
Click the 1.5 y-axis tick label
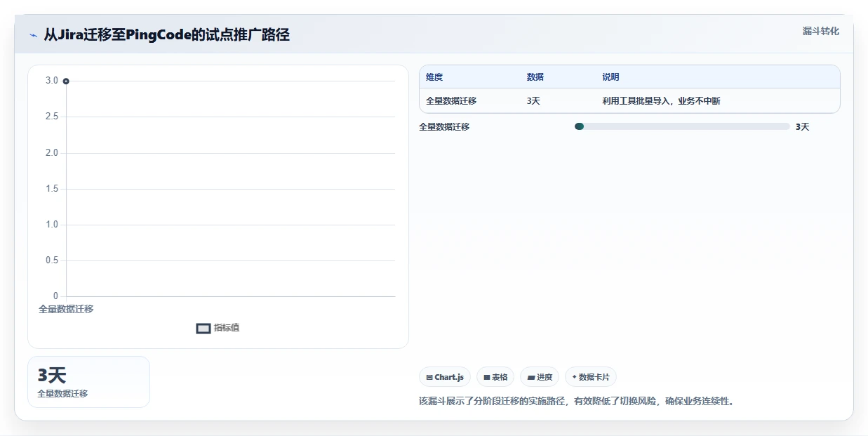(x=52, y=189)
